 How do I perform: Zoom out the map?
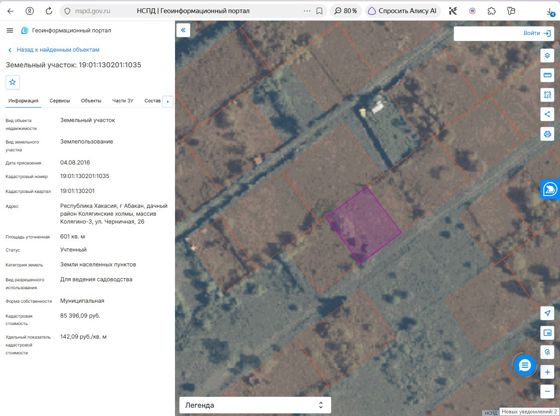click(547, 391)
